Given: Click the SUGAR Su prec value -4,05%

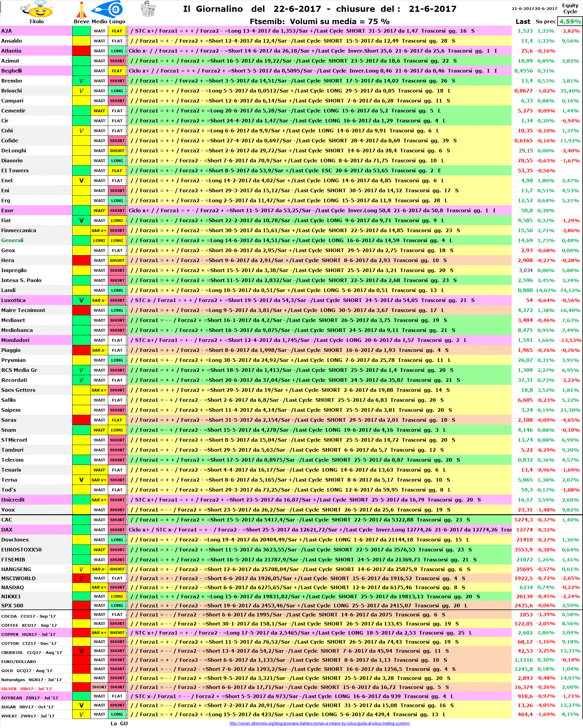Looking at the screenshot, I should click(x=546, y=705).
